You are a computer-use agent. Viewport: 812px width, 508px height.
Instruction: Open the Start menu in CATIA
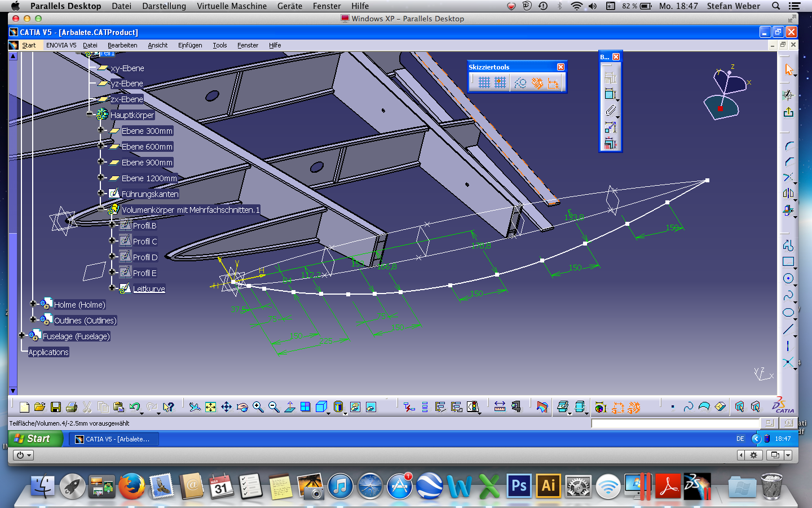point(29,45)
